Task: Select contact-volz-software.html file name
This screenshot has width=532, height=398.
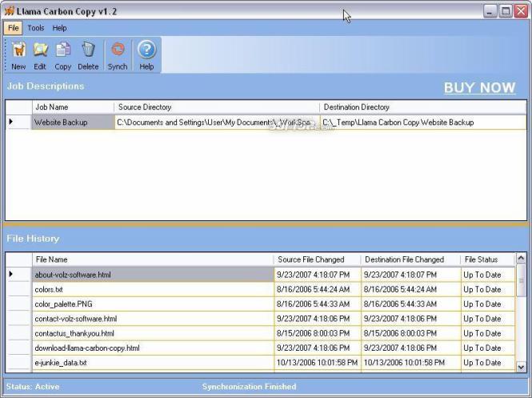Action: (x=153, y=319)
